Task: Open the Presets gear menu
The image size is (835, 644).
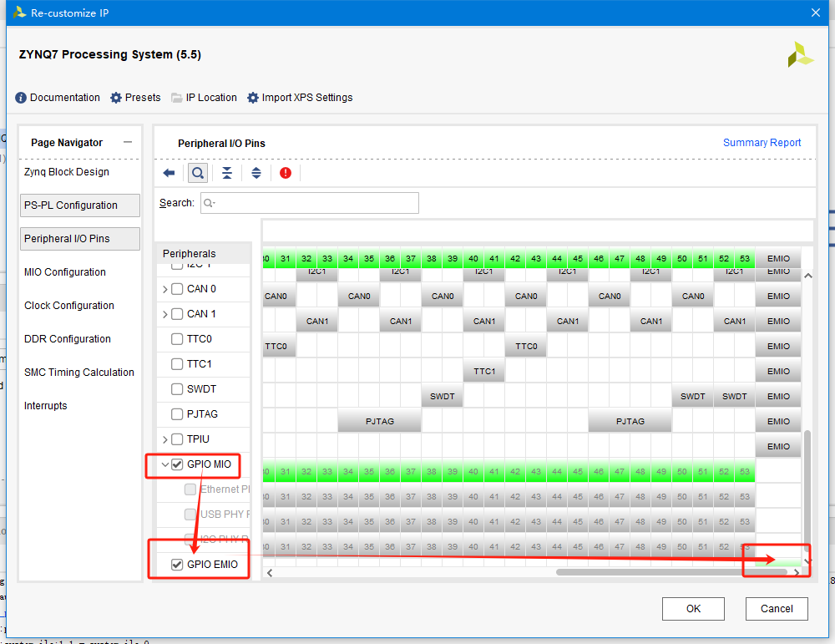Action: (135, 98)
